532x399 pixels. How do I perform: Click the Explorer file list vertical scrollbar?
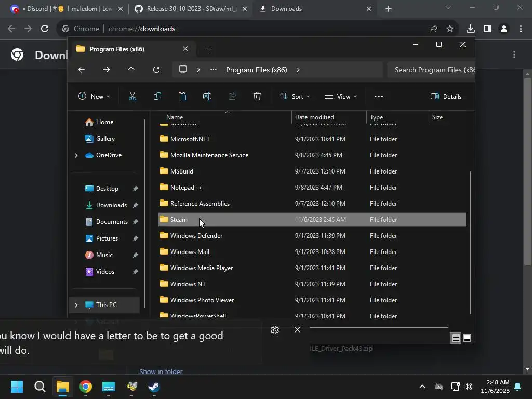tap(471, 243)
